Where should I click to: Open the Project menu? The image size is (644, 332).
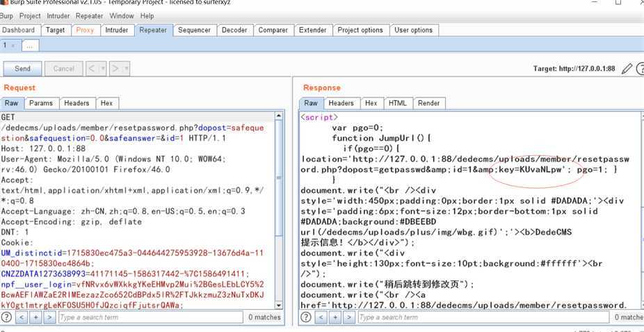pos(30,16)
